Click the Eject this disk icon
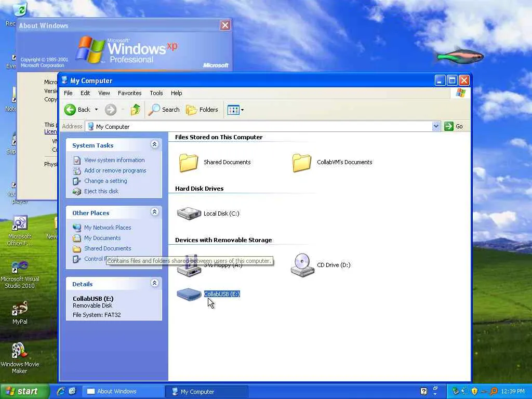 (77, 191)
